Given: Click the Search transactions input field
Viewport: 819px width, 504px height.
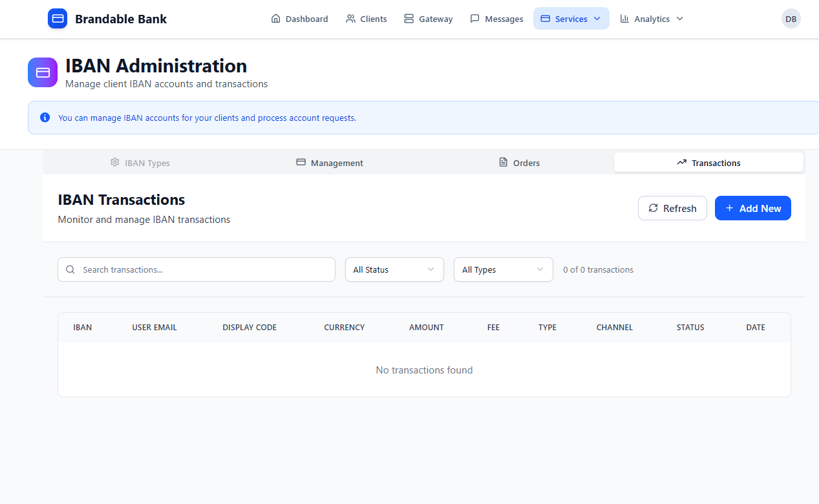Looking at the screenshot, I should point(194,269).
